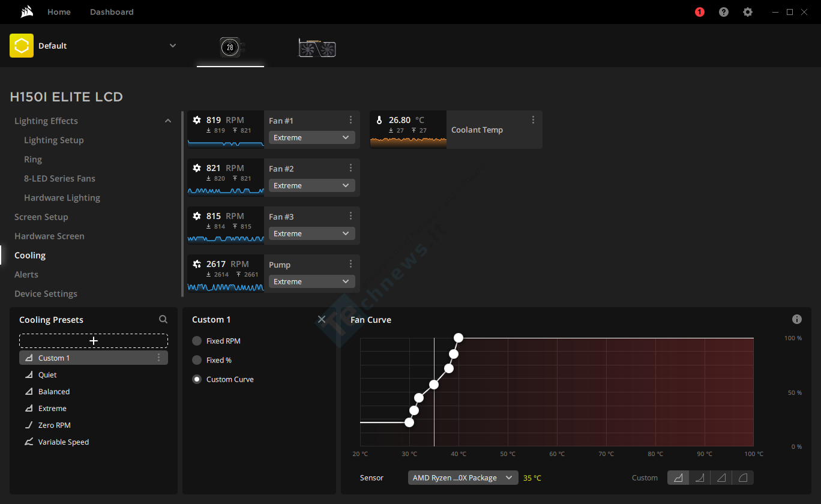Select the Fixed RPM radio option
The height and width of the screenshot is (504, 821).
point(197,341)
